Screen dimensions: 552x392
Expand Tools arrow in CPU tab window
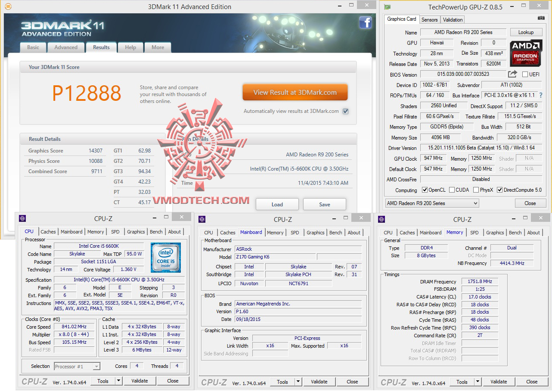(x=118, y=381)
